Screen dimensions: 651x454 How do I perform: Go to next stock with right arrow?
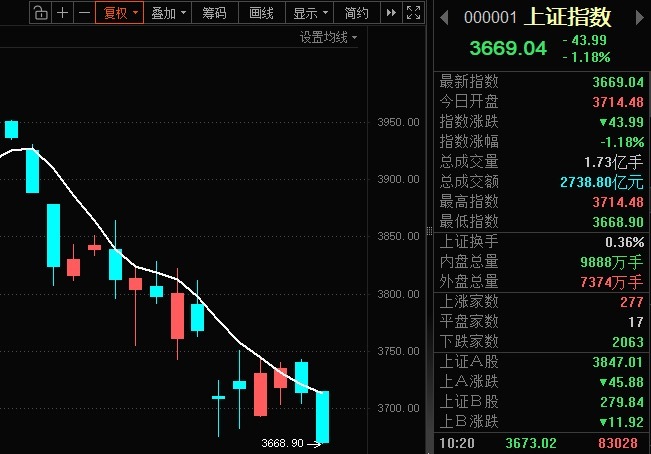click(x=640, y=18)
